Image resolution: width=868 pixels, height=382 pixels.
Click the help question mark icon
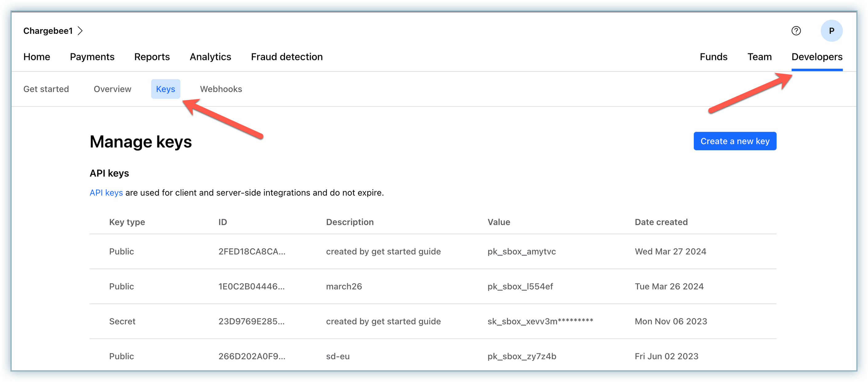[796, 31]
